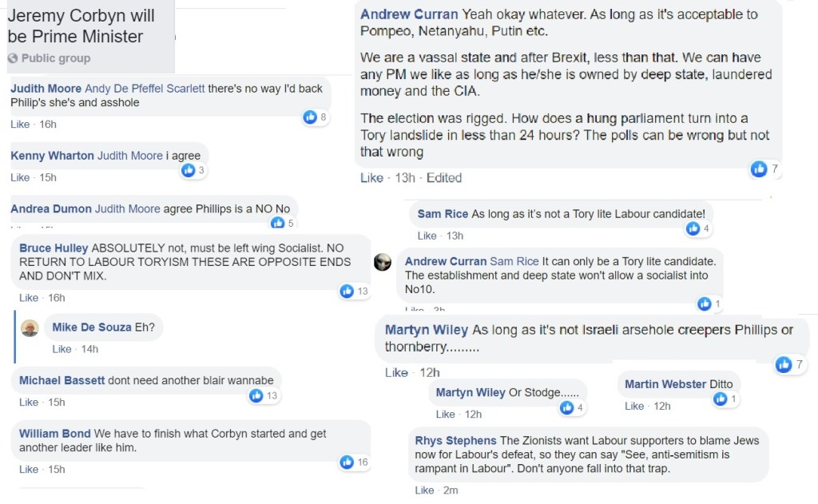This screenshot has height=504, width=818.
Task: Click the like reaction icon on Bruce Hulley's comment
Action: (347, 292)
